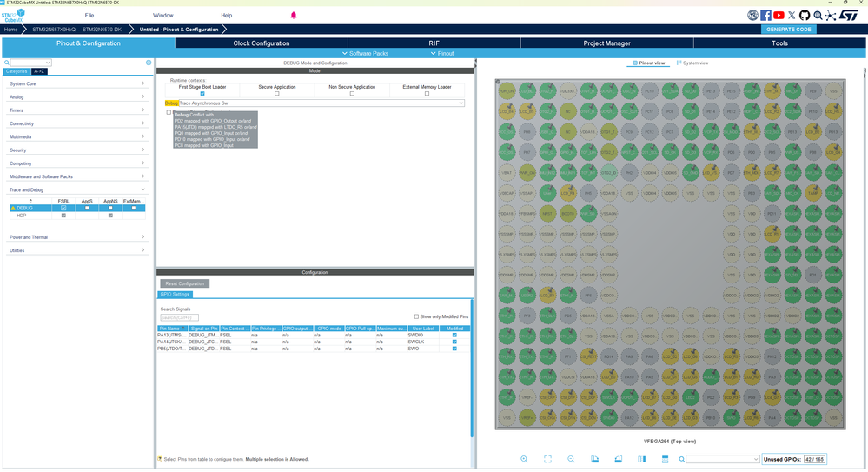The height and width of the screenshot is (472, 868).
Task: Toggle DEBUG row FSBL checkbox
Action: (x=63, y=209)
